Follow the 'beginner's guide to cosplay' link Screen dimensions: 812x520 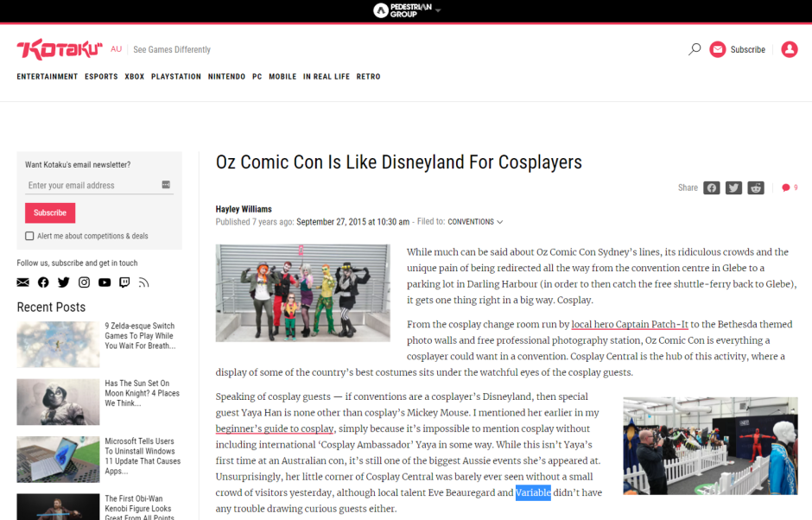pyautogui.click(x=275, y=428)
